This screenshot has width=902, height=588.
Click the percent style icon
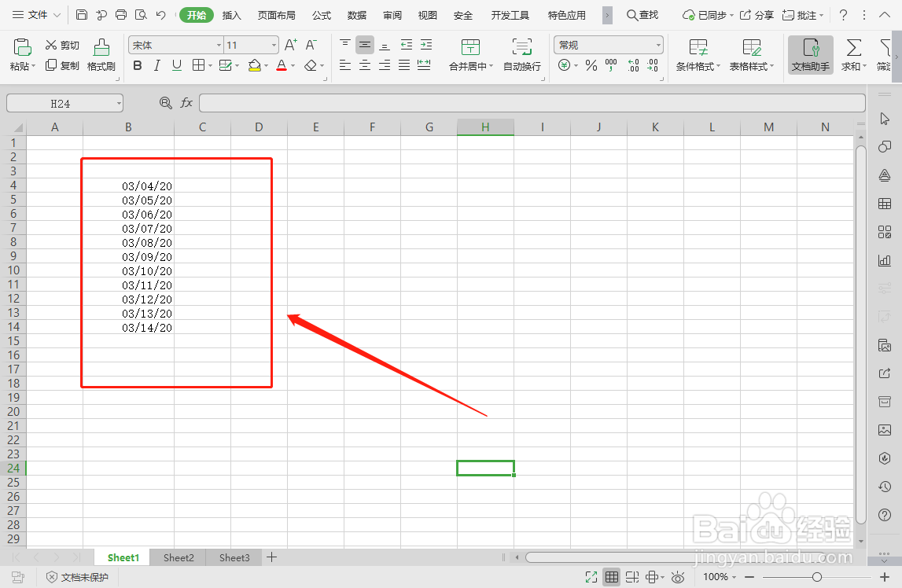coord(591,65)
